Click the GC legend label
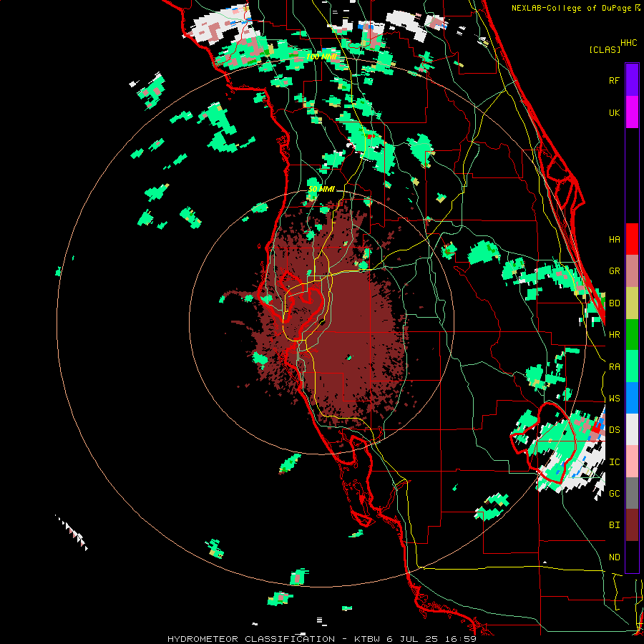Image resolution: width=644 pixels, height=644 pixels. click(x=614, y=493)
